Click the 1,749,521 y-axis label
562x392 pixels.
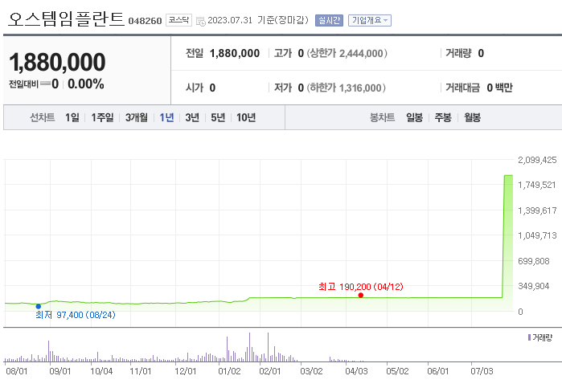tap(536, 185)
